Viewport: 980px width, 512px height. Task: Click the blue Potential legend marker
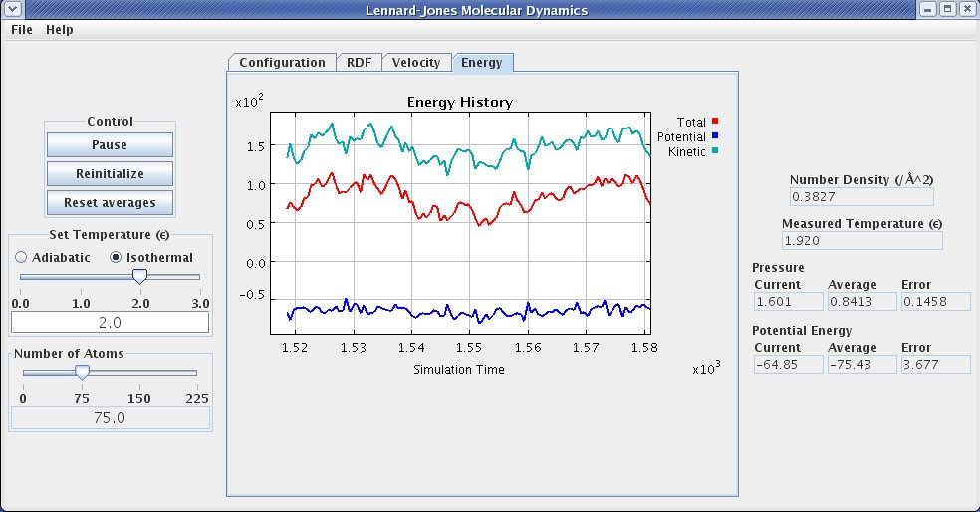click(x=715, y=136)
